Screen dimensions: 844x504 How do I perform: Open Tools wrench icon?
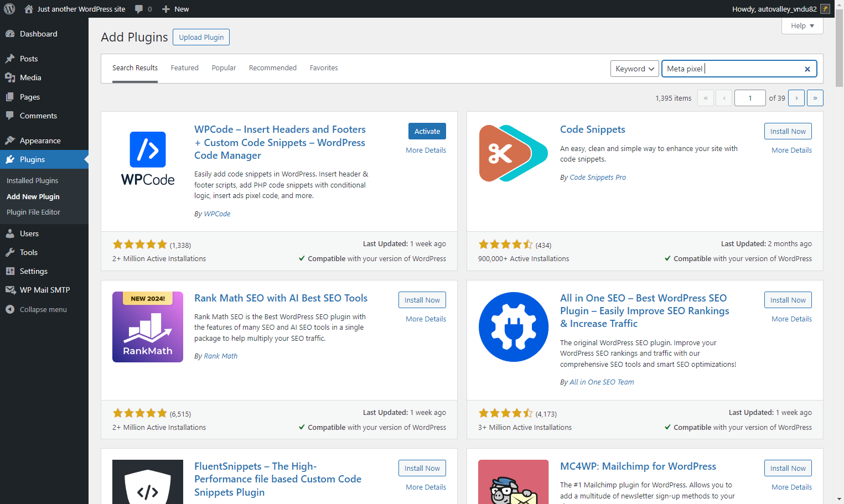click(x=10, y=252)
